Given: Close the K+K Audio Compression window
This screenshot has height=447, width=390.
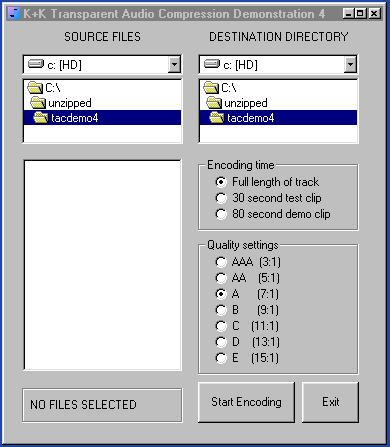Looking at the screenshot, I should pyautogui.click(x=375, y=13).
